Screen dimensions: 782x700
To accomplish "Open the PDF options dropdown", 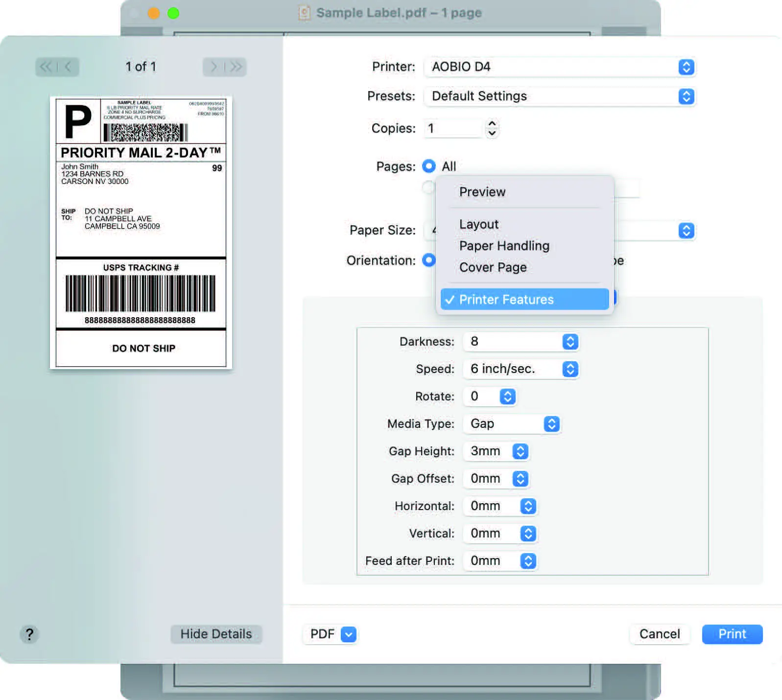I will [x=330, y=634].
